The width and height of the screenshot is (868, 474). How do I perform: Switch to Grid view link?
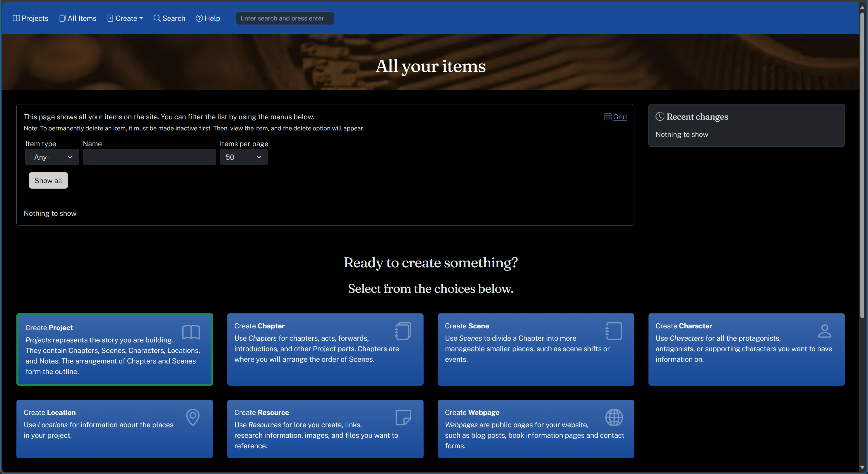click(620, 117)
